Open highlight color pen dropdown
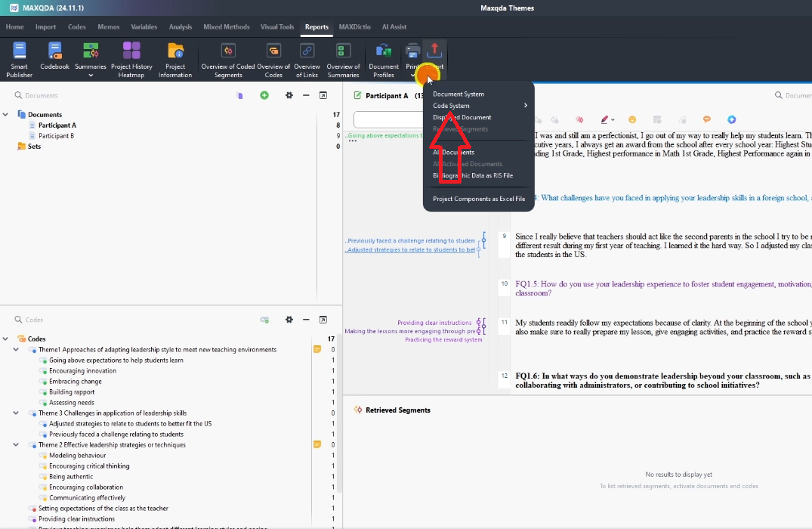The image size is (812, 529). click(x=611, y=120)
